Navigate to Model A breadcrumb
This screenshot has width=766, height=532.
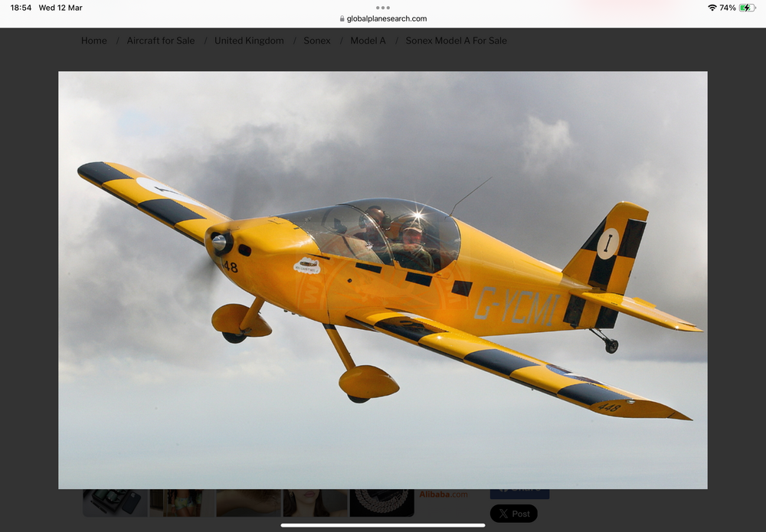(368, 41)
